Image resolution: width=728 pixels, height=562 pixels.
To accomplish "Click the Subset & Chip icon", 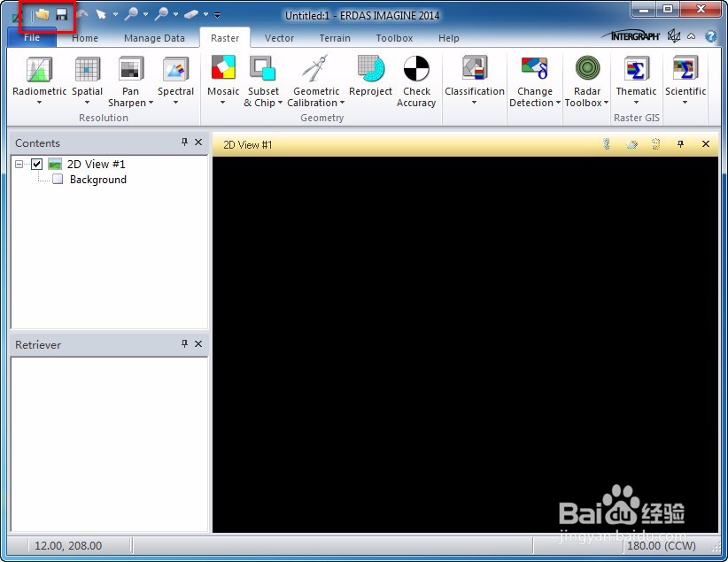I will [263, 68].
